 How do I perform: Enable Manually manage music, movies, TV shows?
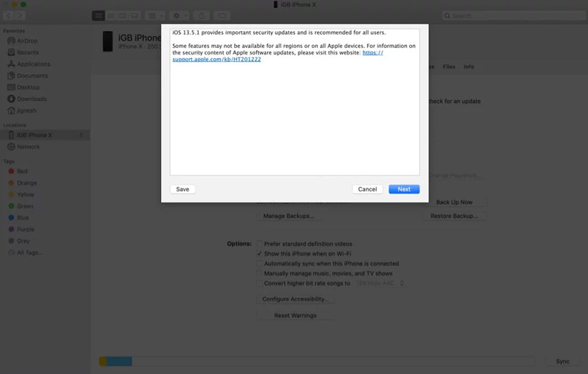(x=259, y=273)
